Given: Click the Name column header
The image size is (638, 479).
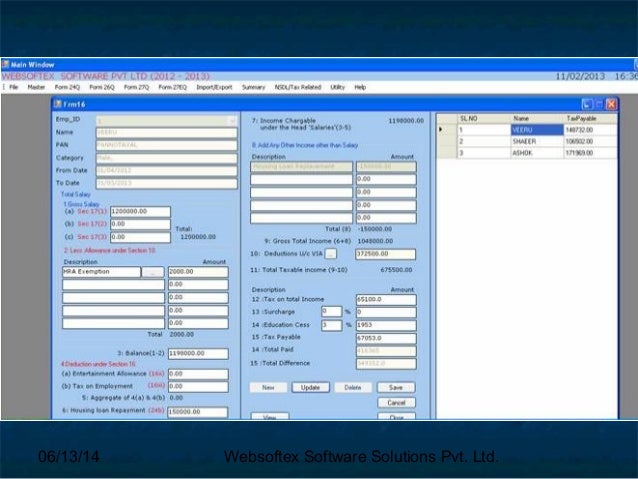Looking at the screenshot, I should pyautogui.click(x=537, y=118).
